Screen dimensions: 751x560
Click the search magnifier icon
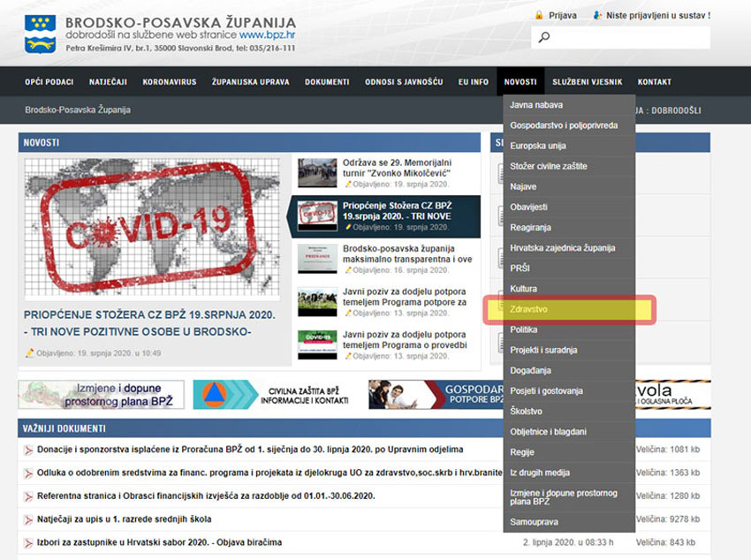pos(544,37)
